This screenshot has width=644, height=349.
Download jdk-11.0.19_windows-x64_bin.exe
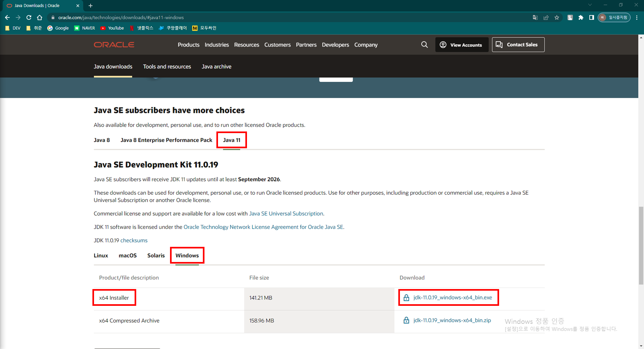[452, 297]
